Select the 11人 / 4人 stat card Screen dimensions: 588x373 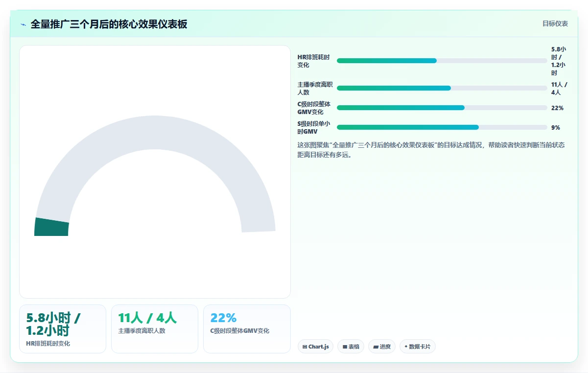155,329
